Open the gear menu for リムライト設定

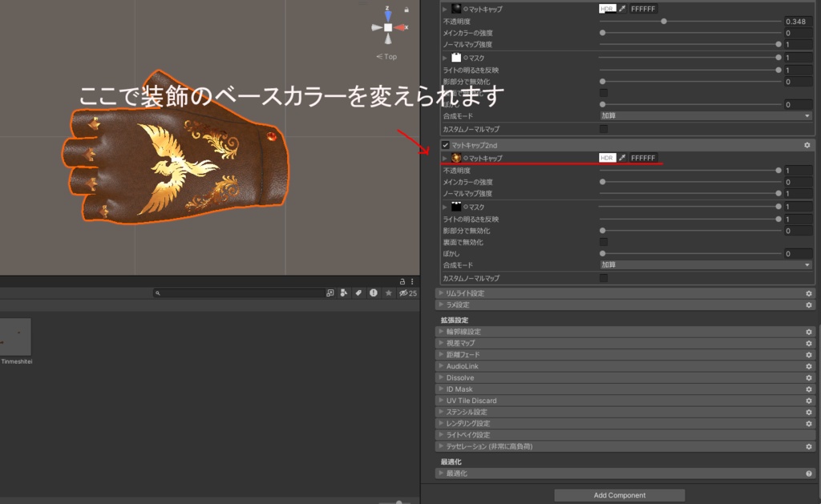tap(809, 293)
